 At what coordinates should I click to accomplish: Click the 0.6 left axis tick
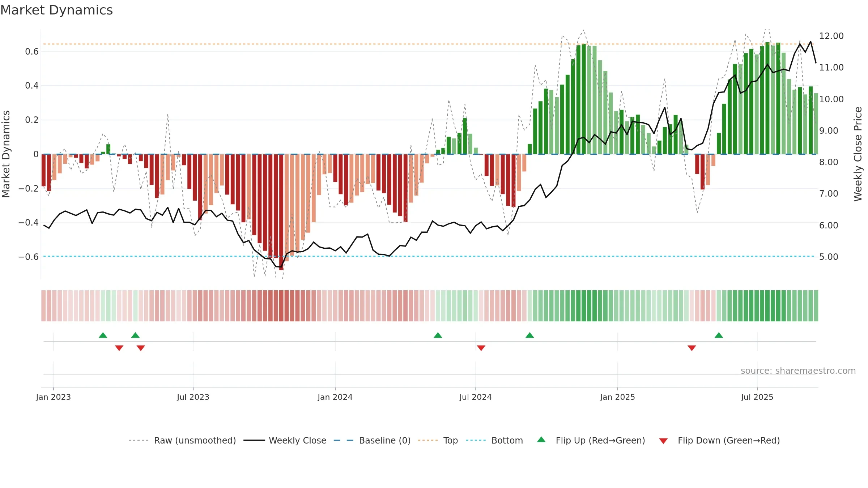click(32, 52)
